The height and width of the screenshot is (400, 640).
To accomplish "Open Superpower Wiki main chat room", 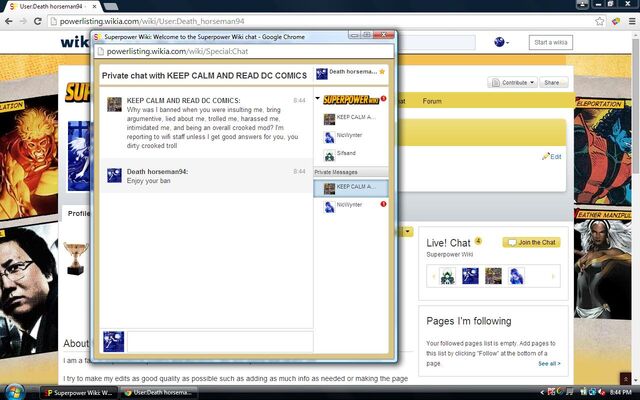I will (x=351, y=100).
